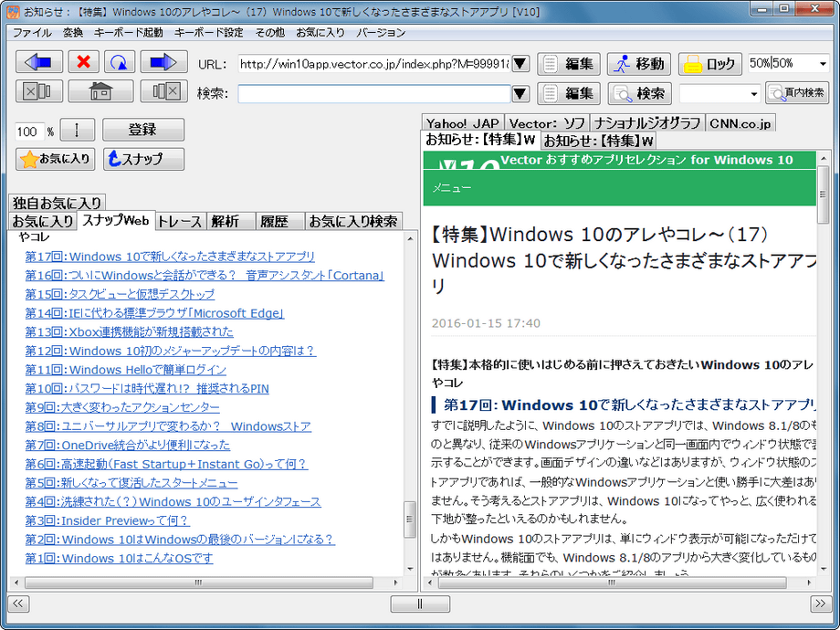The width and height of the screenshot is (840, 630).
Task: Open link 第16回 about Cortana voice assistant
Action: [x=205, y=276]
